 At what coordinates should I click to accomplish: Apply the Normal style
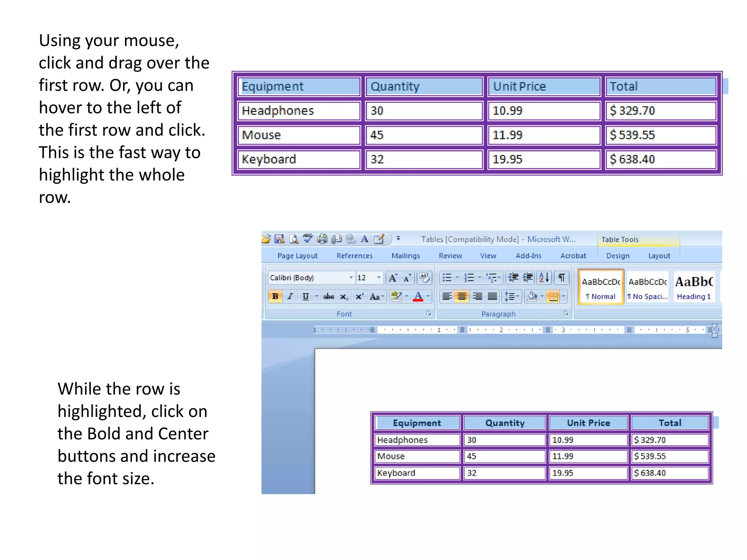coord(601,287)
